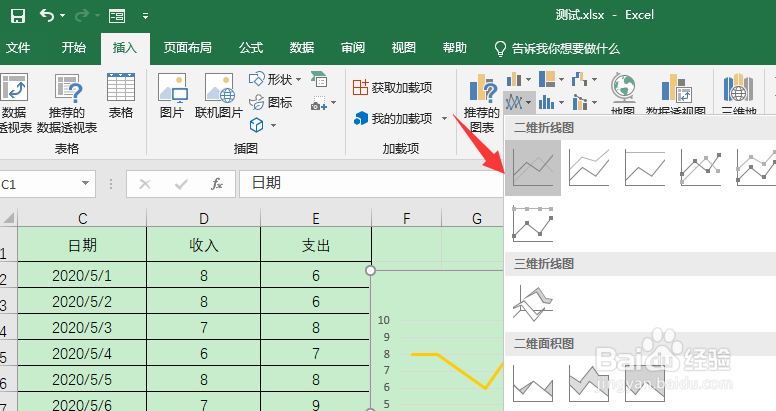Click the insert function fx icon
The width and height of the screenshot is (776, 411).
[x=217, y=184]
